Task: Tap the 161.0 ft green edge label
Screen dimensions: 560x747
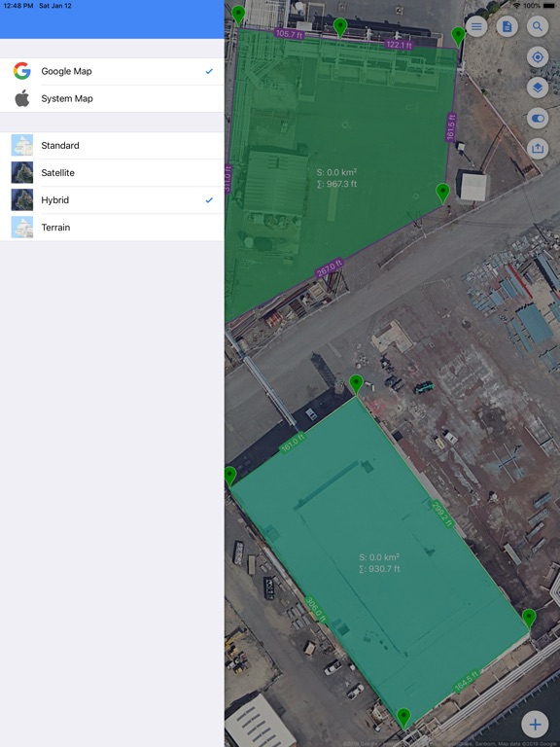Action: [292, 444]
